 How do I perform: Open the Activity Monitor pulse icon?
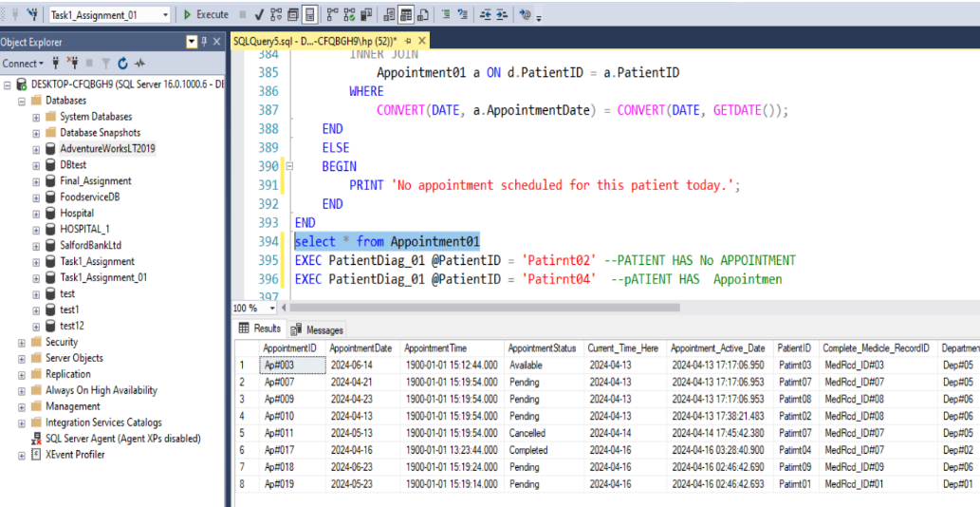(x=139, y=64)
